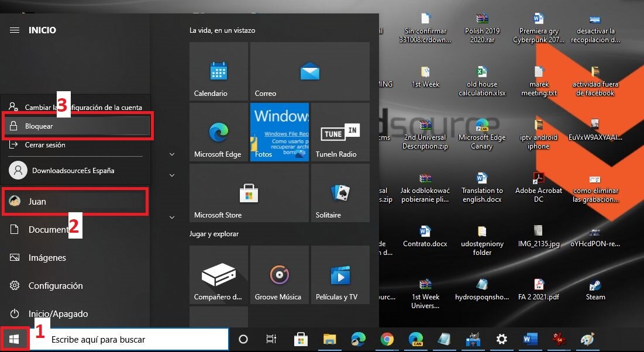
Task: Select FA 2 2021.pdf on desktop
Action: (539, 289)
